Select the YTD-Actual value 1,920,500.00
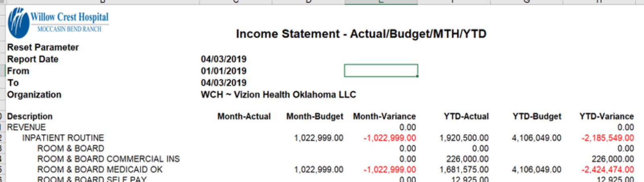This screenshot has width=644, height=182. click(x=464, y=138)
